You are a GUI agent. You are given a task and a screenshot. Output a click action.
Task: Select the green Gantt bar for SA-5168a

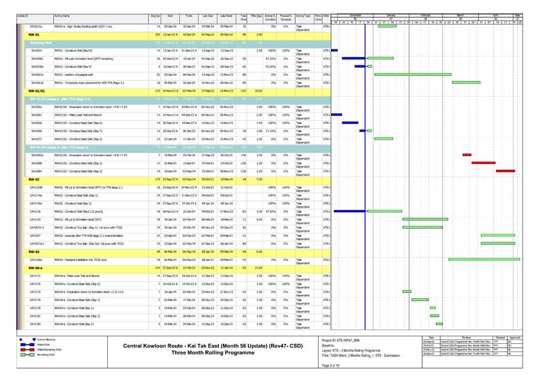point(484,259)
